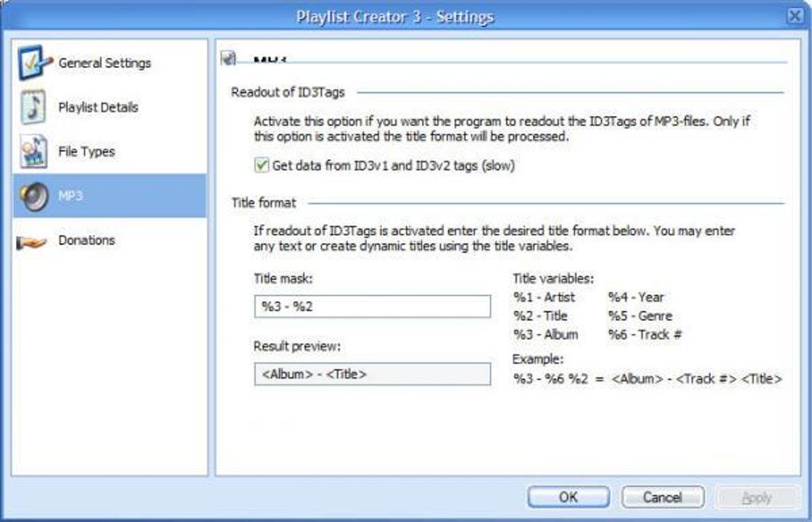
Task: Click the '%2 - Title' variable text
Action: tap(540, 316)
